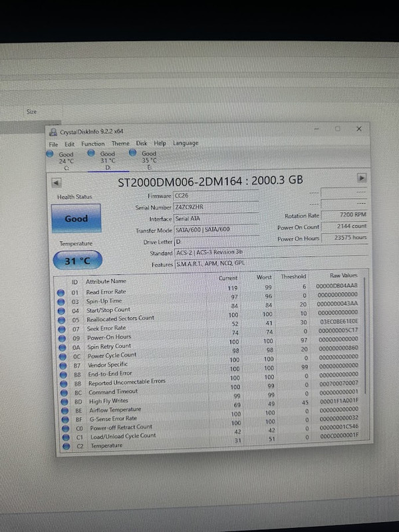Click the blue status icon for Spin Retry Count
This screenshot has height=532, width=399.
point(63,347)
